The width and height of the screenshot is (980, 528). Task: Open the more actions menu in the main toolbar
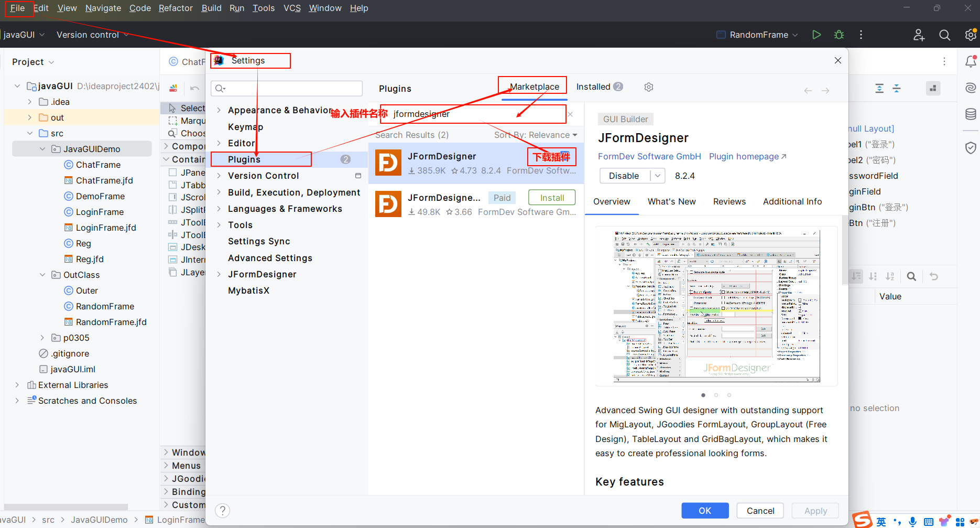[861, 35]
